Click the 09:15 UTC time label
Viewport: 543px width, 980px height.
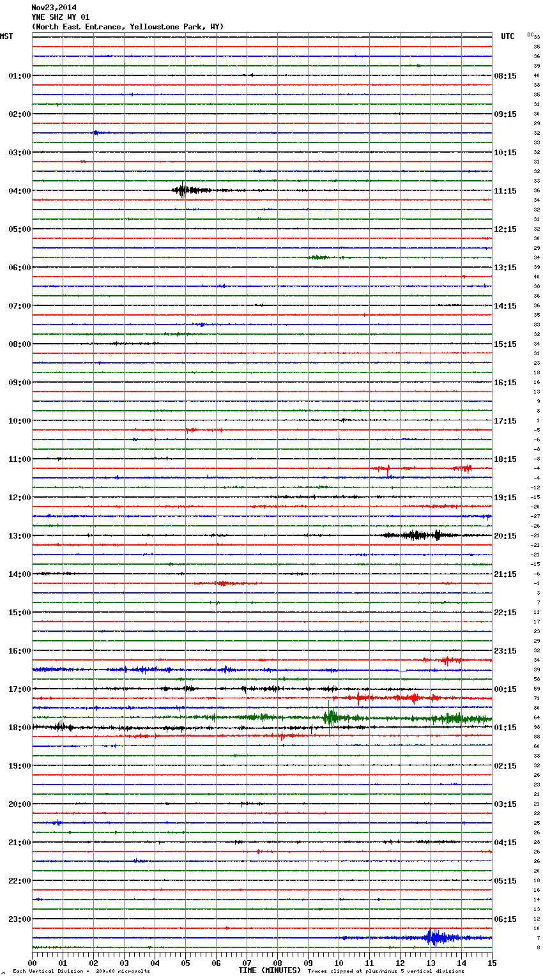coord(505,114)
